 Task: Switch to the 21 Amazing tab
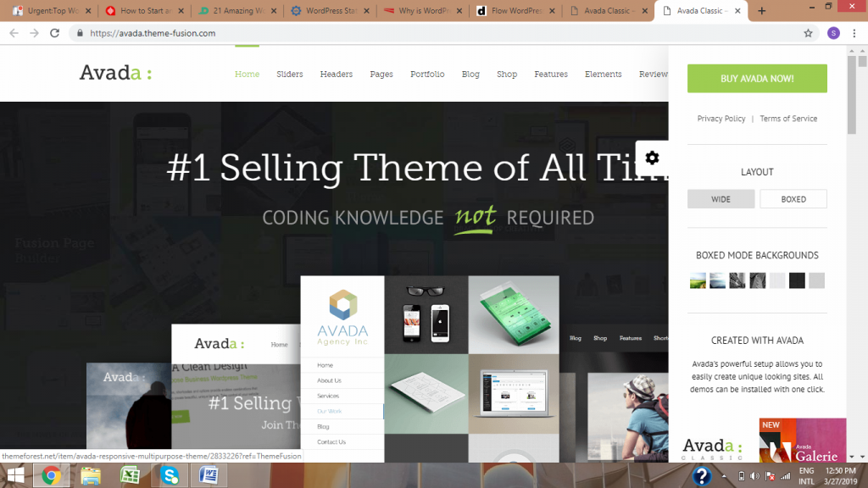click(x=238, y=10)
